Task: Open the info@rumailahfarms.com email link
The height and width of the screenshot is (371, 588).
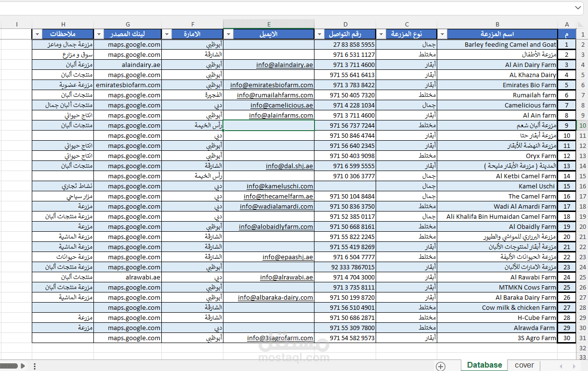Action: click(x=275, y=95)
